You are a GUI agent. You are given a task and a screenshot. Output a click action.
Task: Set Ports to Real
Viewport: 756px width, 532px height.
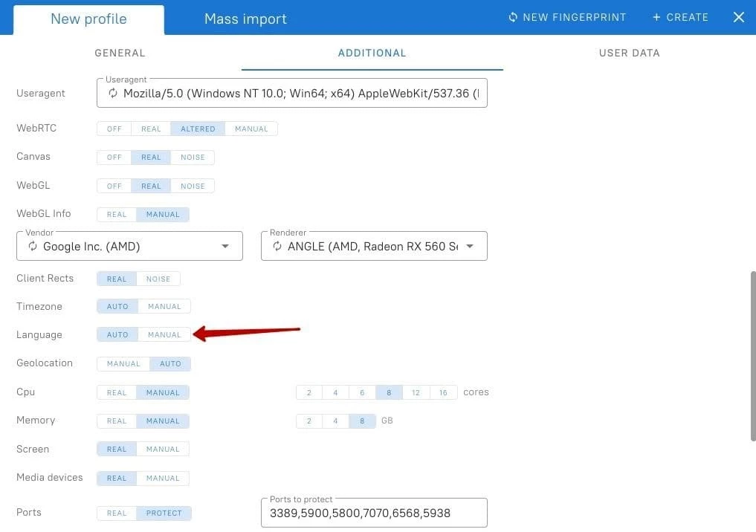coord(117,513)
